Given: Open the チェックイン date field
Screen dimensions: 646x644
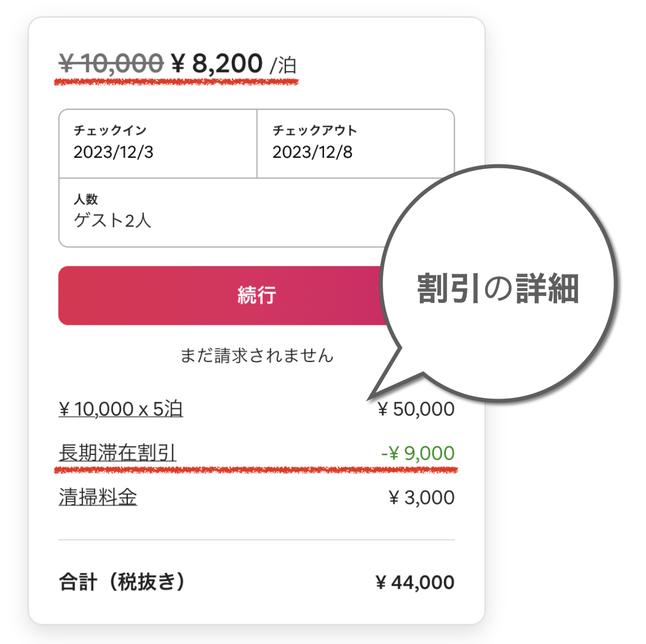Looking at the screenshot, I should tap(158, 144).
